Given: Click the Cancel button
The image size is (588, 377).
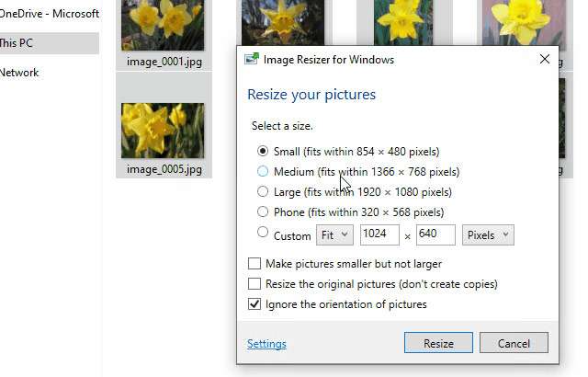Looking at the screenshot, I should point(514,343).
